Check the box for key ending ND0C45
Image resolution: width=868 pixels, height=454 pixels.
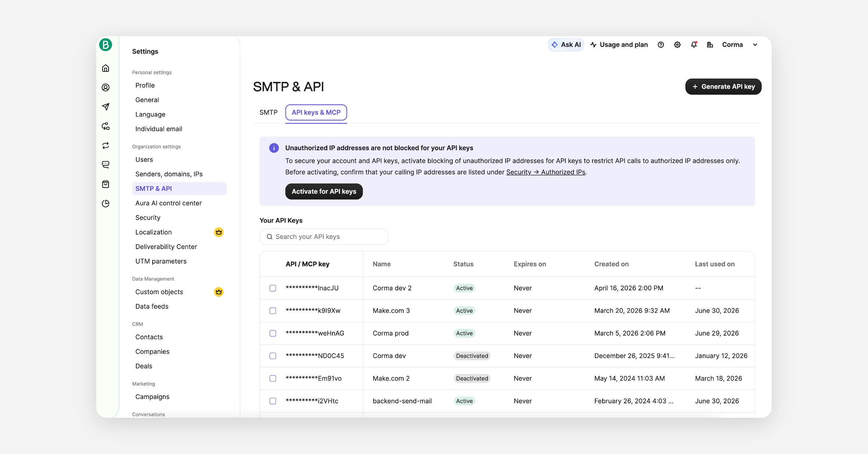click(273, 356)
